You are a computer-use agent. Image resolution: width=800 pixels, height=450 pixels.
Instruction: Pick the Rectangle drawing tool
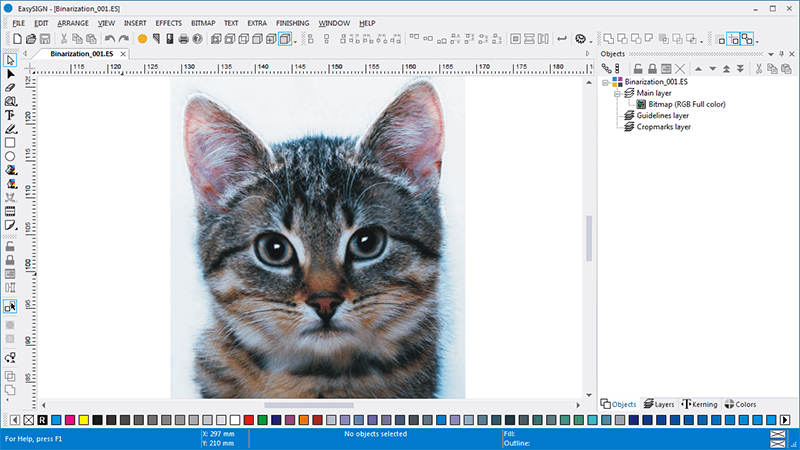tap(10, 143)
